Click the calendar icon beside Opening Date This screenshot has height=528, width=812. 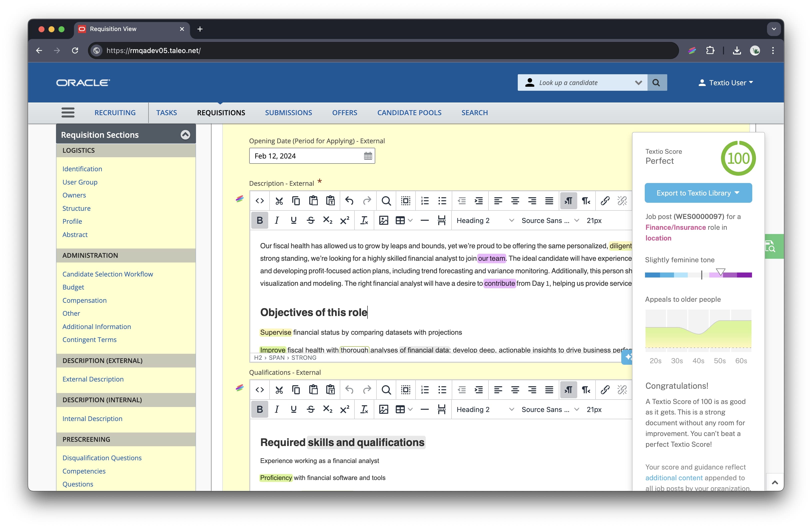coord(368,156)
